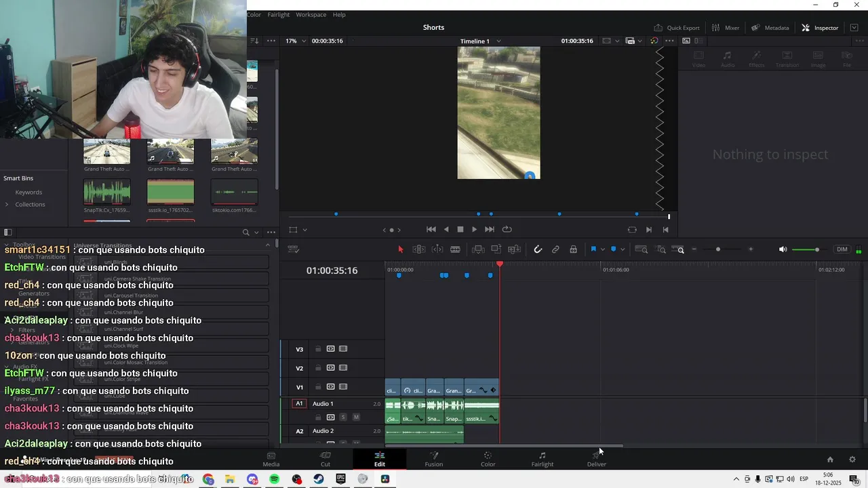Expand the Collections smart bin
868x488 pixels.
coord(7,205)
